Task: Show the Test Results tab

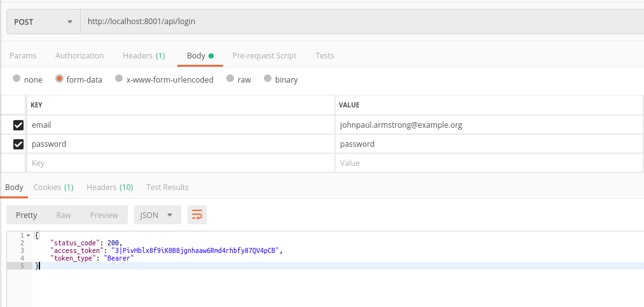Action: click(x=167, y=188)
